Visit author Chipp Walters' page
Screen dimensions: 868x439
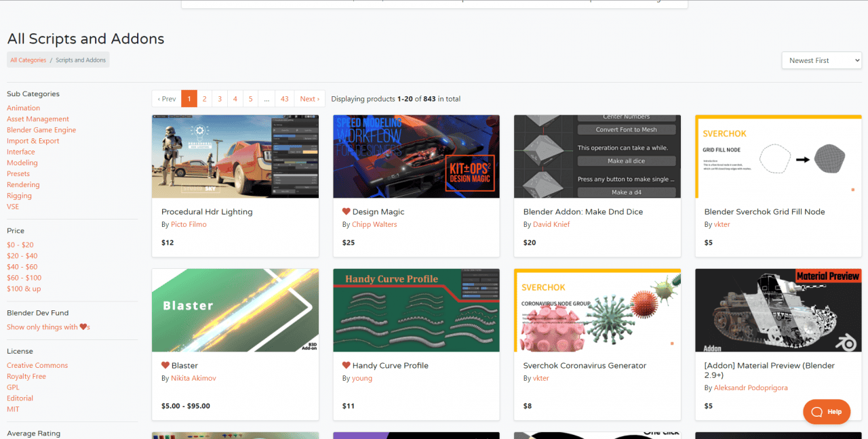(374, 224)
